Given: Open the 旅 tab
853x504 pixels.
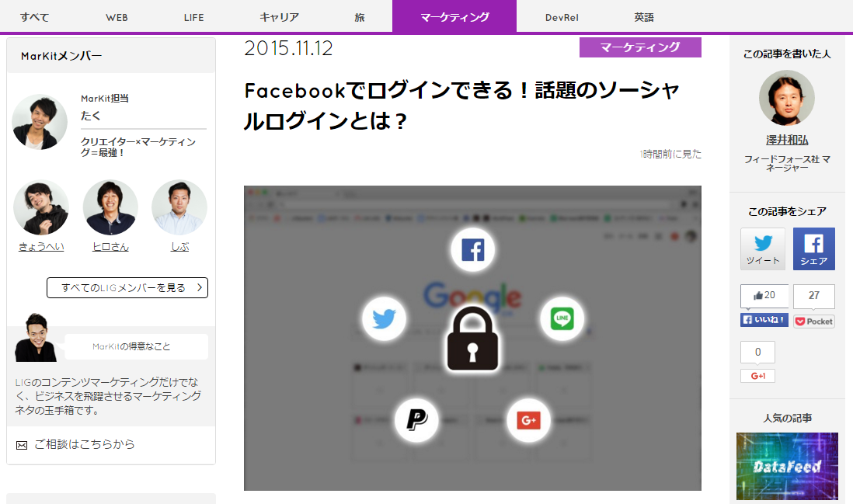Looking at the screenshot, I should coord(359,17).
